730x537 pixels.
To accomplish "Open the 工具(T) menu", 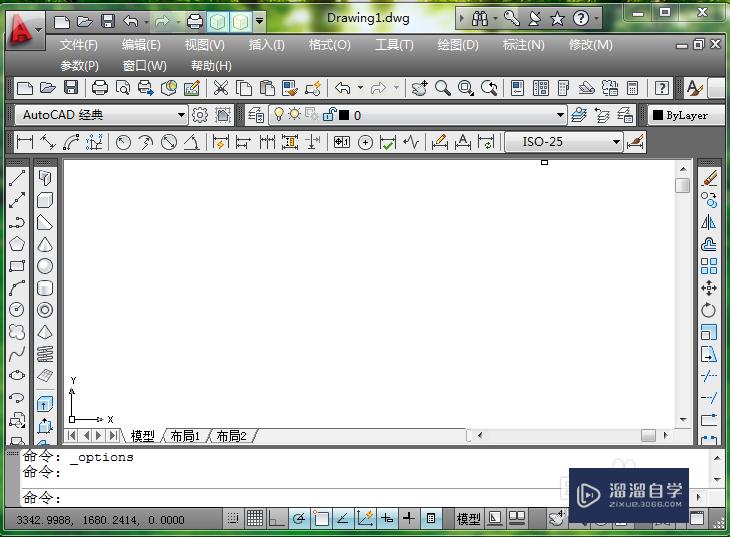I will click(394, 45).
